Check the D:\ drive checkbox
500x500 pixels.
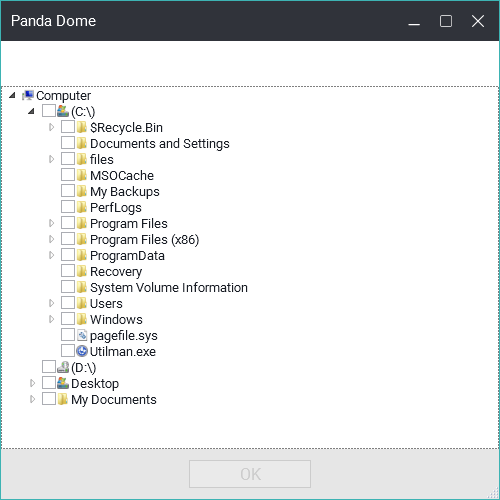coord(49,367)
